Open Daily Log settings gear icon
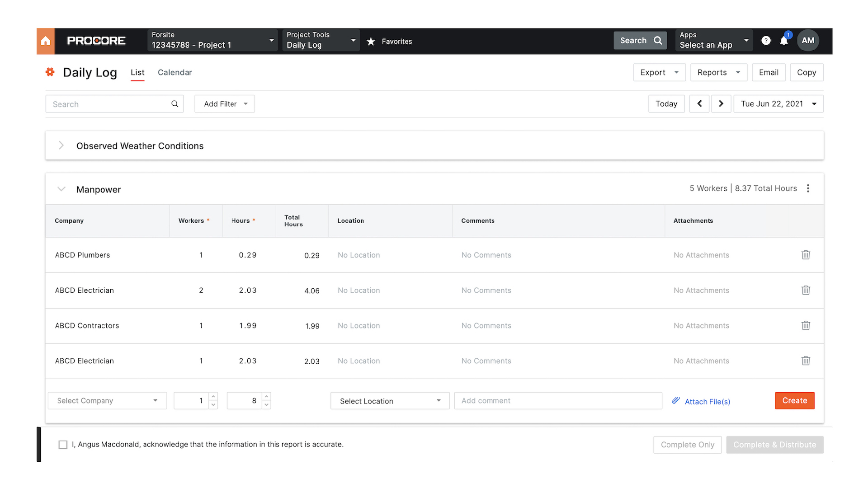Viewport: 868px width, 488px height. point(50,72)
